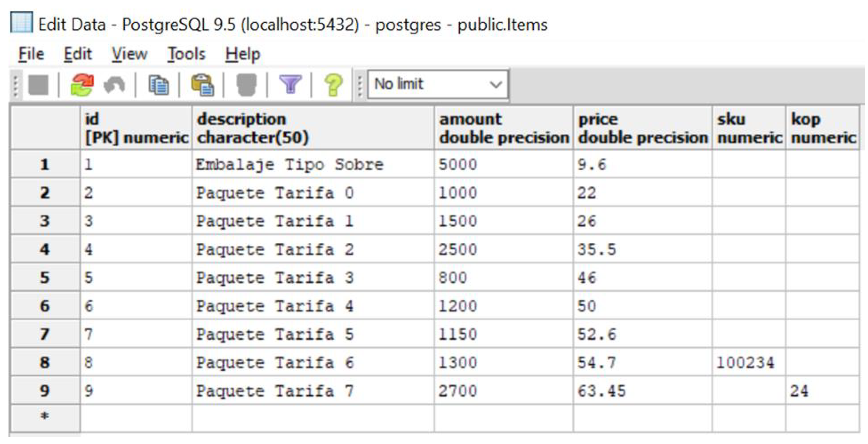Click the Delete row icon
This screenshot has height=444, width=868.
(247, 85)
